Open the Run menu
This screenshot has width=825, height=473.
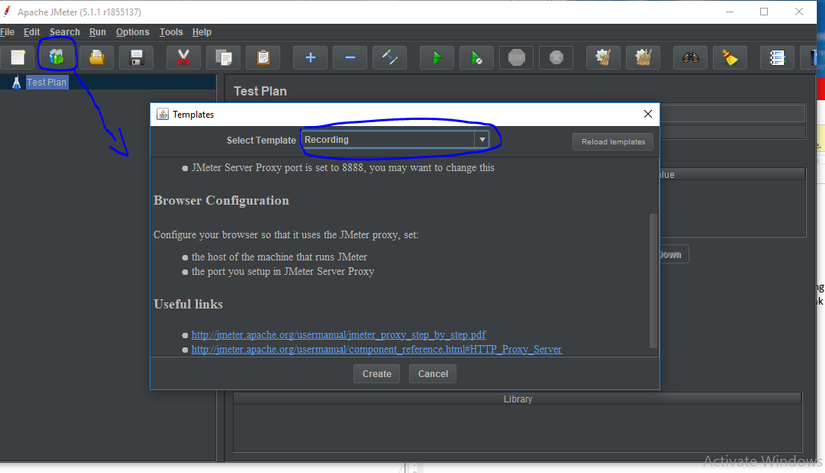tap(97, 32)
